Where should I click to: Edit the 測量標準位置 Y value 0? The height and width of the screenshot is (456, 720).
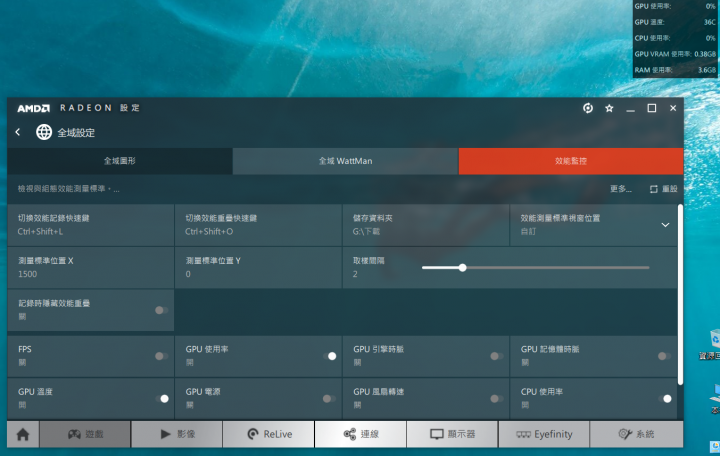click(259, 268)
